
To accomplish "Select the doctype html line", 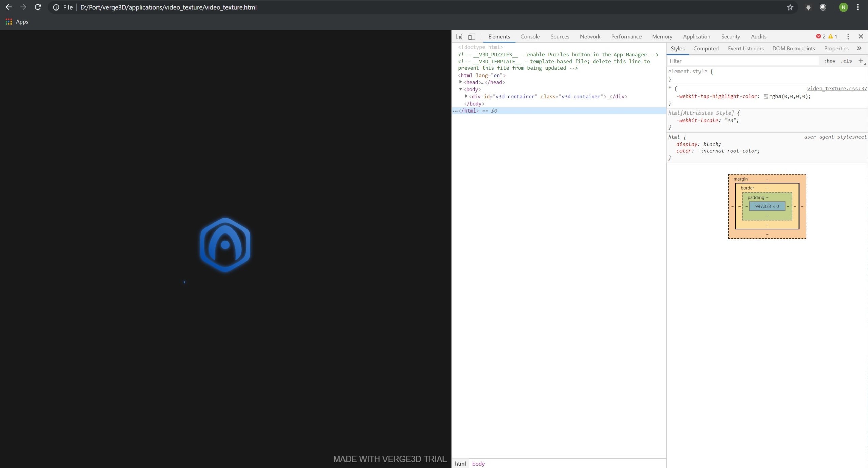I will click(x=480, y=47).
